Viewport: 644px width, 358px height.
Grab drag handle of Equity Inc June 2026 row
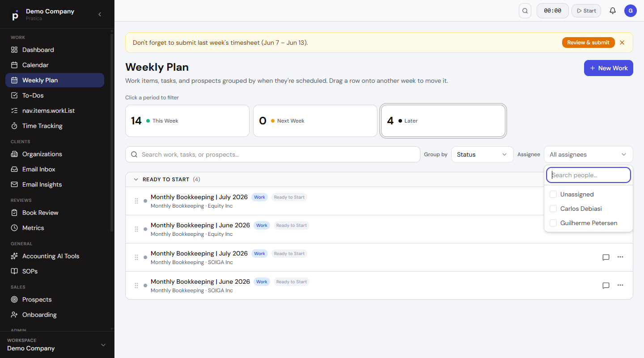136,229
